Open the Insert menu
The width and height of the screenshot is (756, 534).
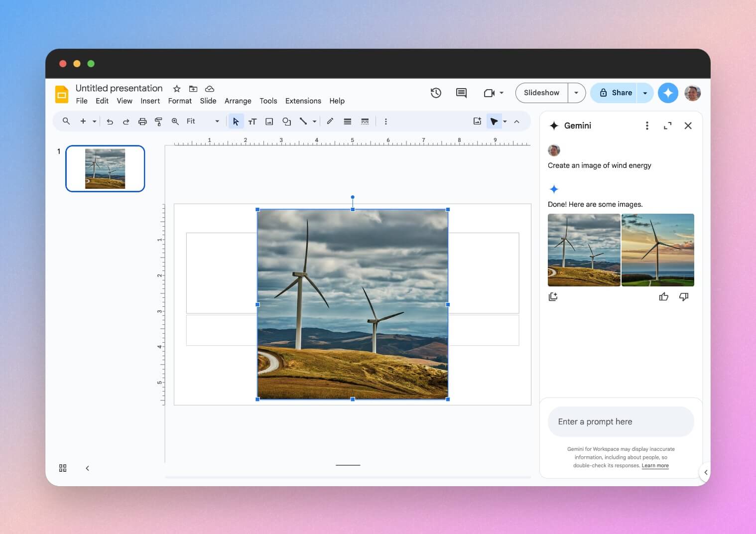(x=150, y=101)
